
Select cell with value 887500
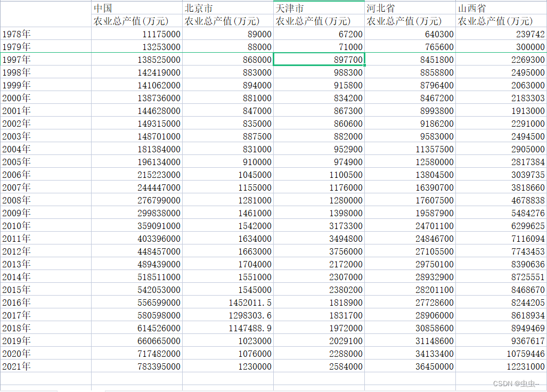(x=228, y=136)
